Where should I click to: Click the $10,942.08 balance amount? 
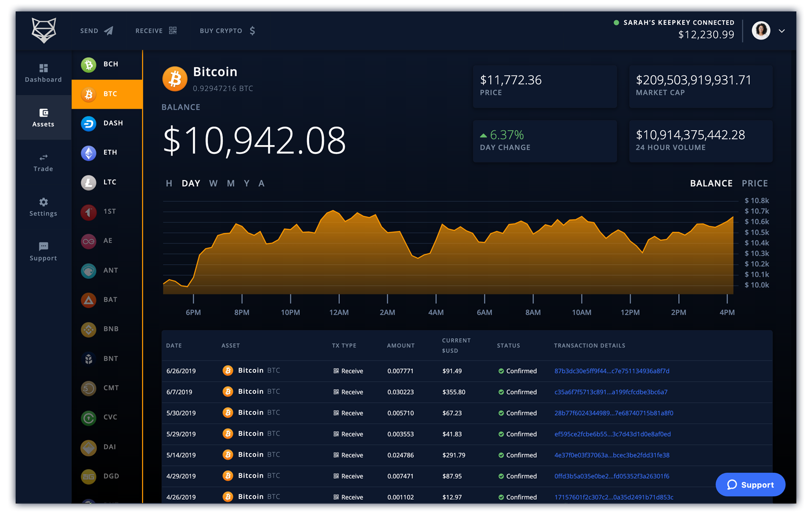255,141
